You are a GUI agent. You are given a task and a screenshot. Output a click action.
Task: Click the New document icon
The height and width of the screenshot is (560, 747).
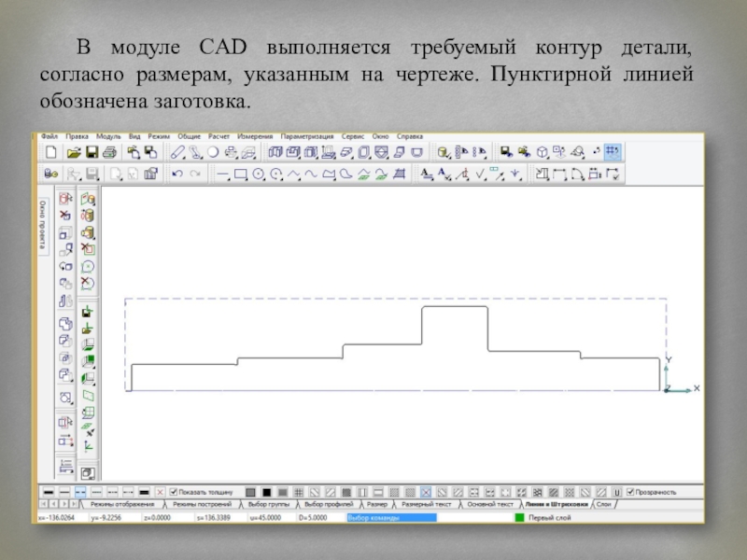(x=51, y=152)
